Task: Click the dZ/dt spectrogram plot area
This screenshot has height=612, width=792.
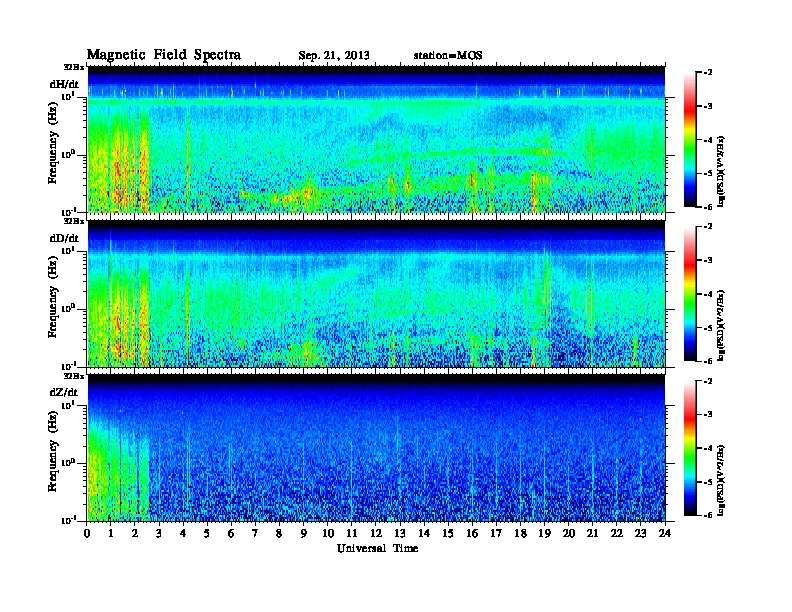Action: [x=376, y=448]
